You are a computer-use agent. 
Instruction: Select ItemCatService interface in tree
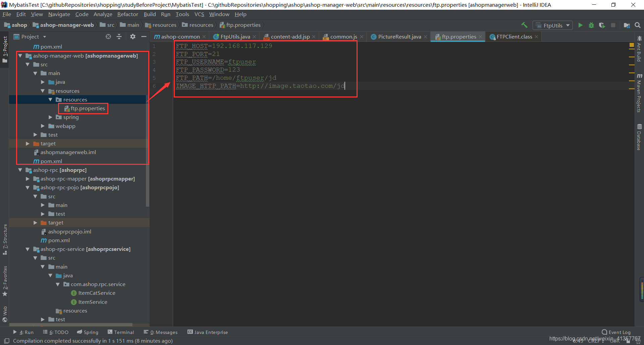click(93, 293)
